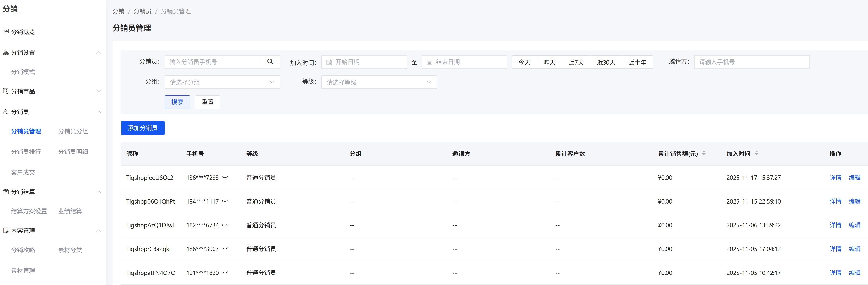Image resolution: width=868 pixels, height=285 pixels.
Task: Reveal the phone number of TigshopAzQ1DJwF
Action: pyautogui.click(x=225, y=225)
